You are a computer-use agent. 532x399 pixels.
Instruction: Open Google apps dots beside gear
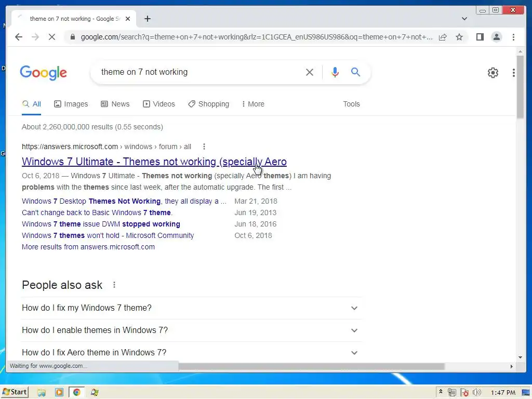514,73
